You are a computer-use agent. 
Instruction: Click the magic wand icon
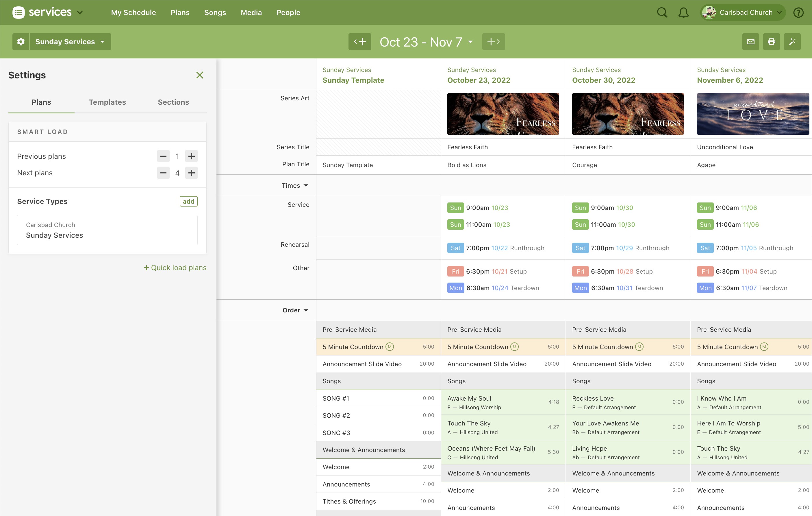792,42
